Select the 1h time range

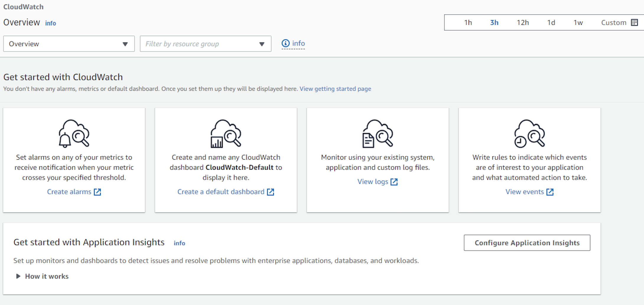(468, 22)
